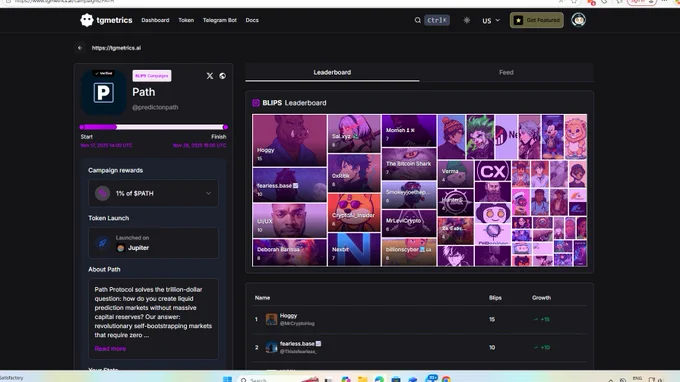This screenshot has width=680, height=382.
Task: Click the +15 growth value for Hoggy
Action: (542, 320)
